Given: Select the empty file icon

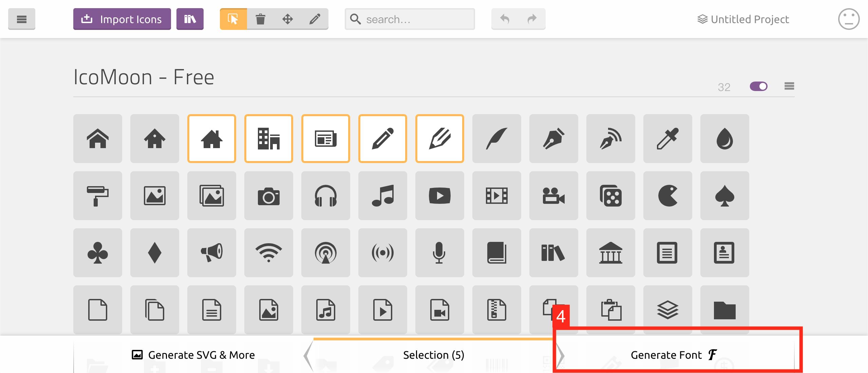Looking at the screenshot, I should coord(98,310).
